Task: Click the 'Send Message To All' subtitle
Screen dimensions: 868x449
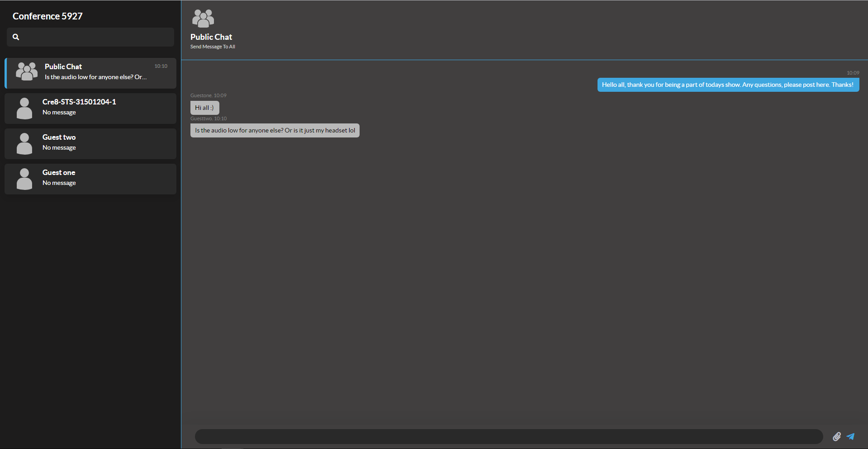Action: pyautogui.click(x=213, y=47)
